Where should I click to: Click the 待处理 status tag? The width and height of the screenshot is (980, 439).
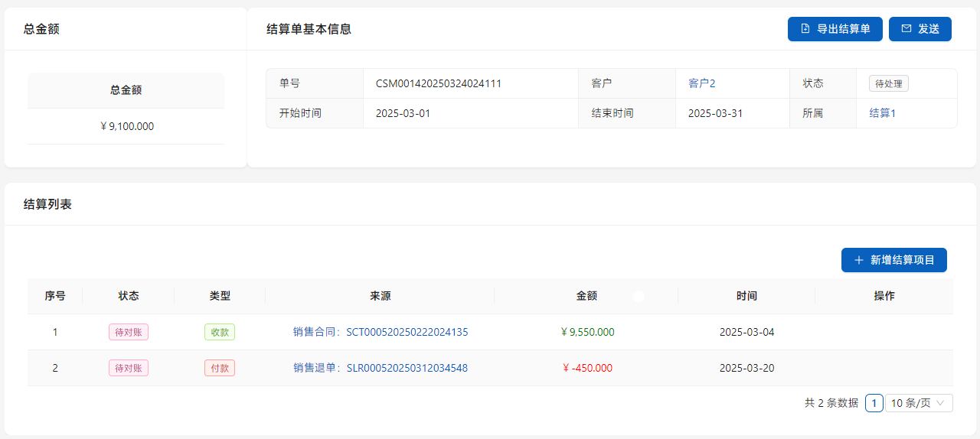[888, 83]
